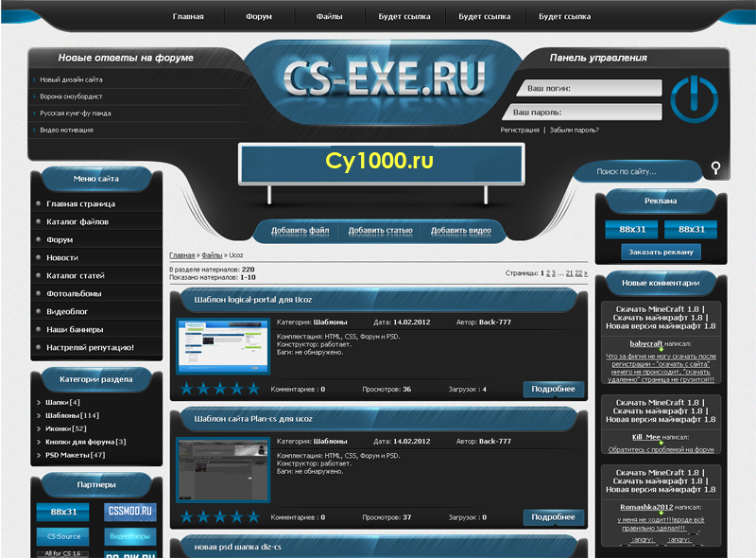Open the Иконки category

pos(59,428)
